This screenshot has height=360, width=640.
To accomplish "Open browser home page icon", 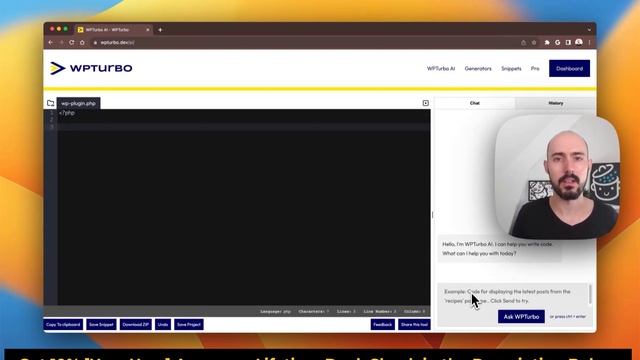I will point(82,42).
